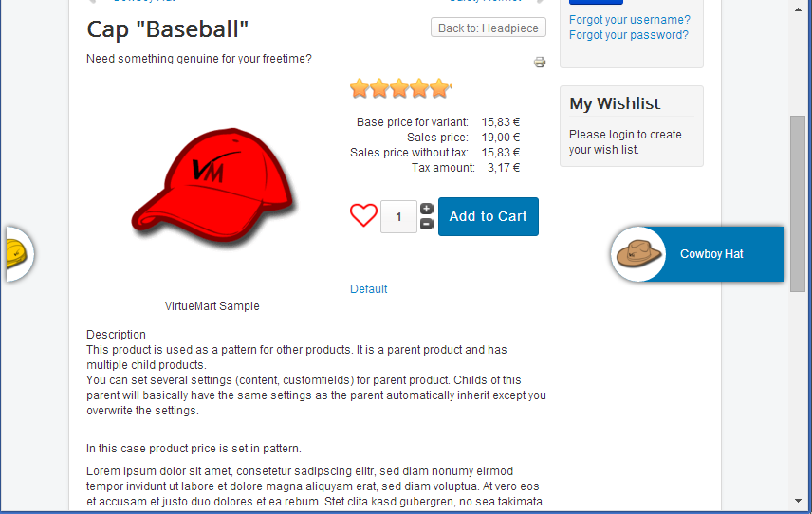Click the Cap "Baseball" product title

point(168,29)
